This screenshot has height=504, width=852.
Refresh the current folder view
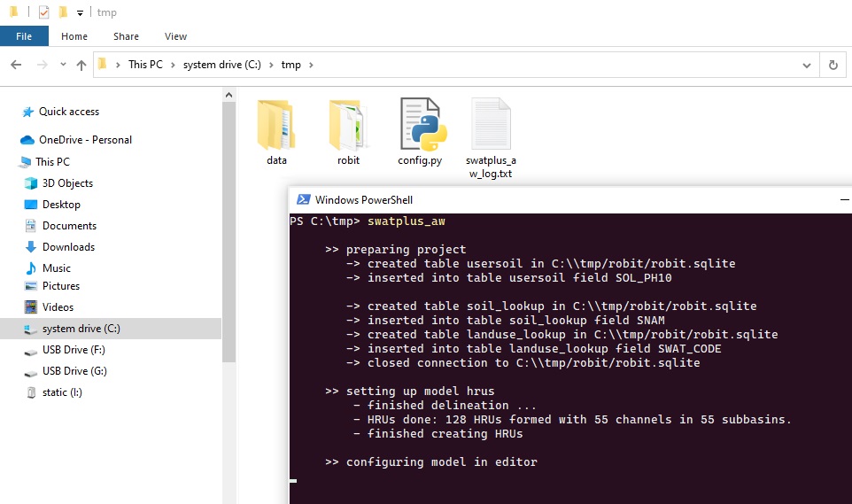click(x=833, y=66)
